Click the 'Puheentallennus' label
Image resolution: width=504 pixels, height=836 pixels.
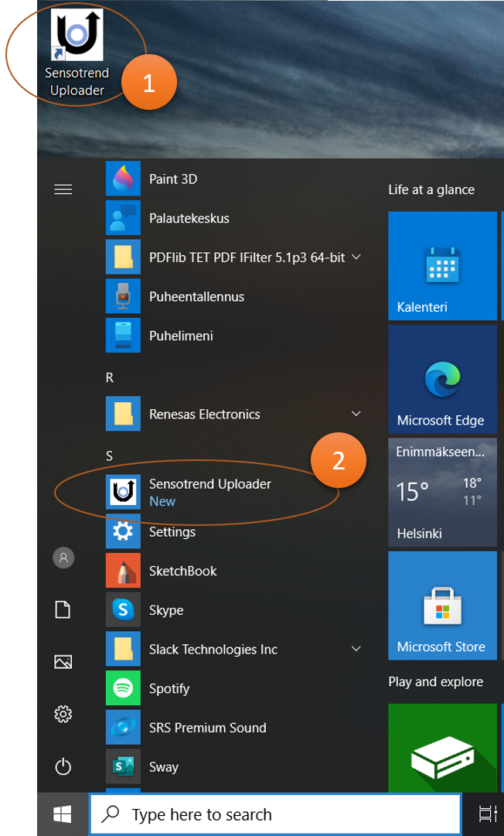tap(196, 297)
